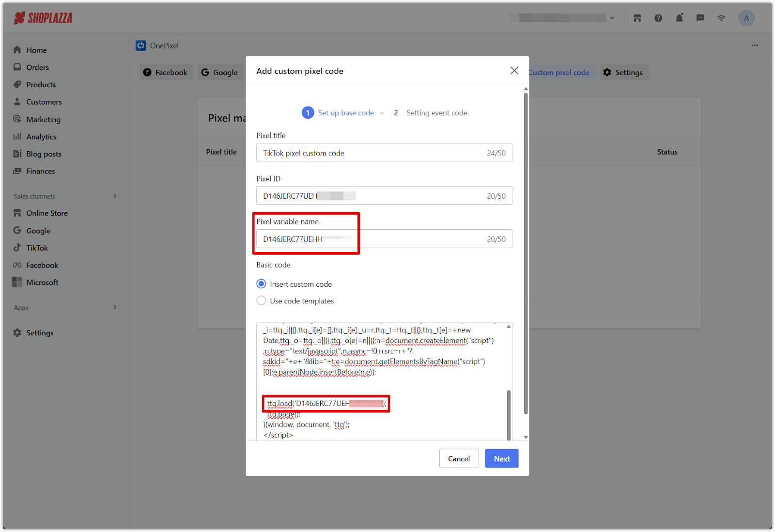Open the messages chat icon
The height and width of the screenshot is (532, 775).
tap(700, 18)
